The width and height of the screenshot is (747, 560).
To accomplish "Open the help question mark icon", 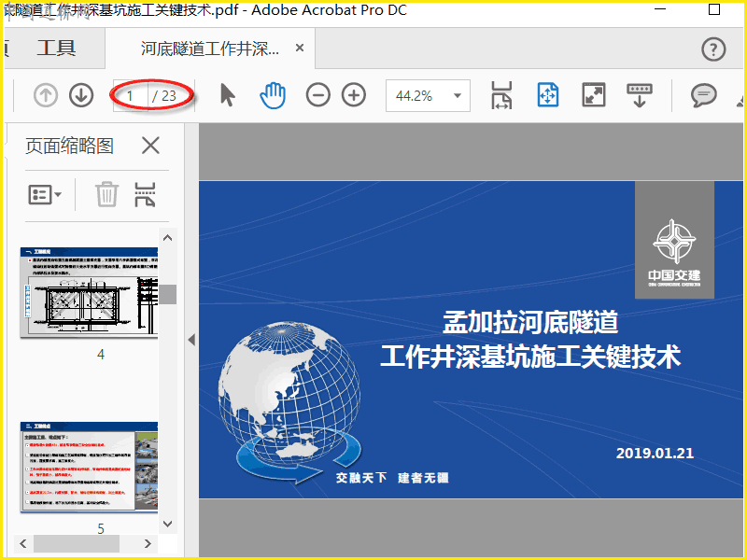I will (713, 49).
